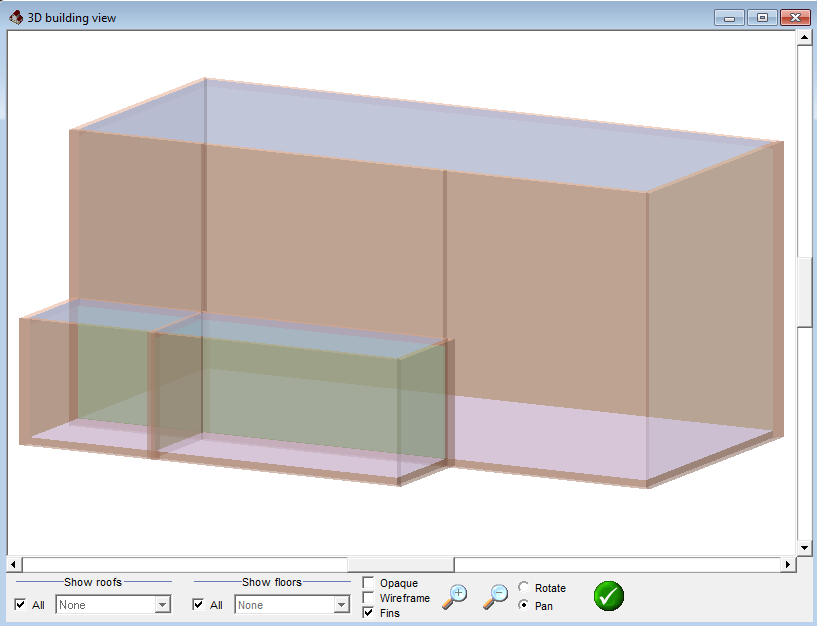Image resolution: width=817 pixels, height=626 pixels.
Task: Toggle the Show floors All checkbox
Action: [198, 605]
